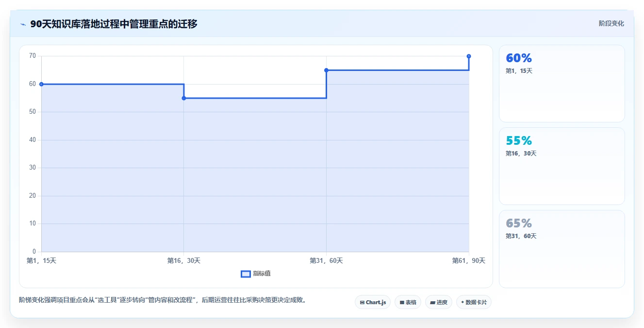Viewport: 644px width, 328px height.
Task: Click the x-axis label 第61，90天
Action: click(469, 261)
